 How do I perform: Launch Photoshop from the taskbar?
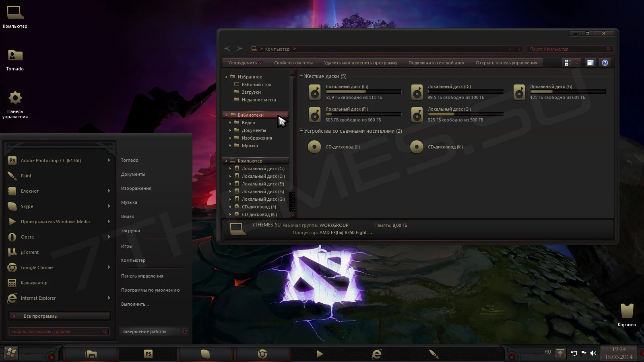click(148, 354)
